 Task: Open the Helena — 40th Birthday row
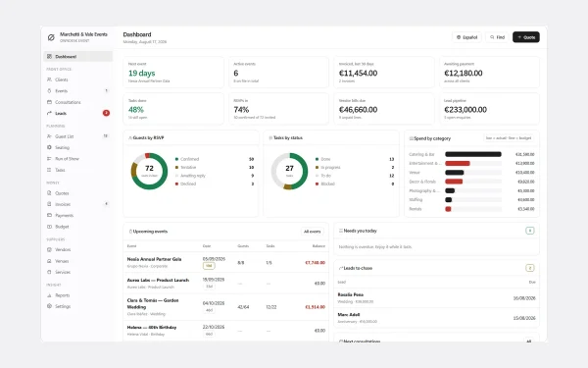point(225,331)
